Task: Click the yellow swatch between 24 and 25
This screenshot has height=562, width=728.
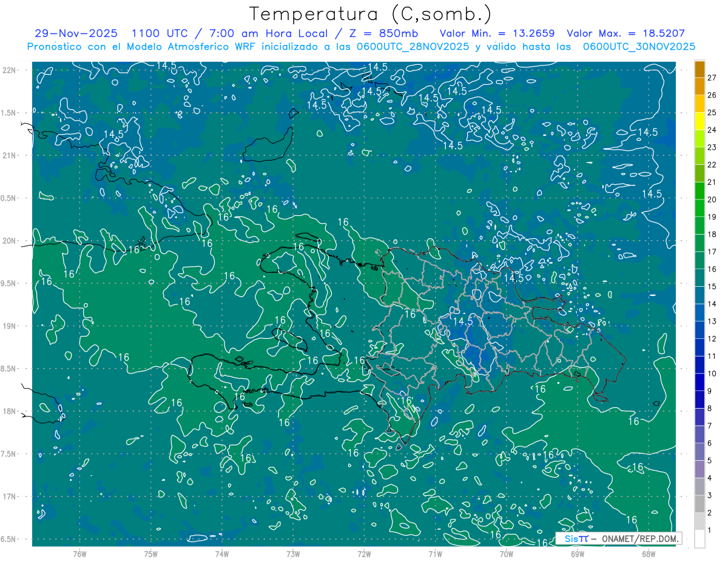Action: pyautogui.click(x=699, y=121)
